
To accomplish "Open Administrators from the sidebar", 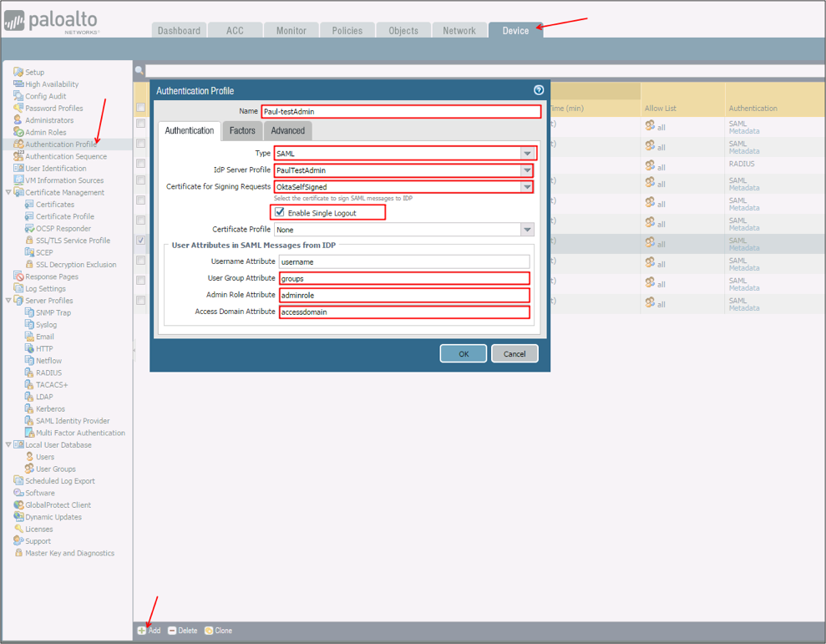I will [48, 120].
